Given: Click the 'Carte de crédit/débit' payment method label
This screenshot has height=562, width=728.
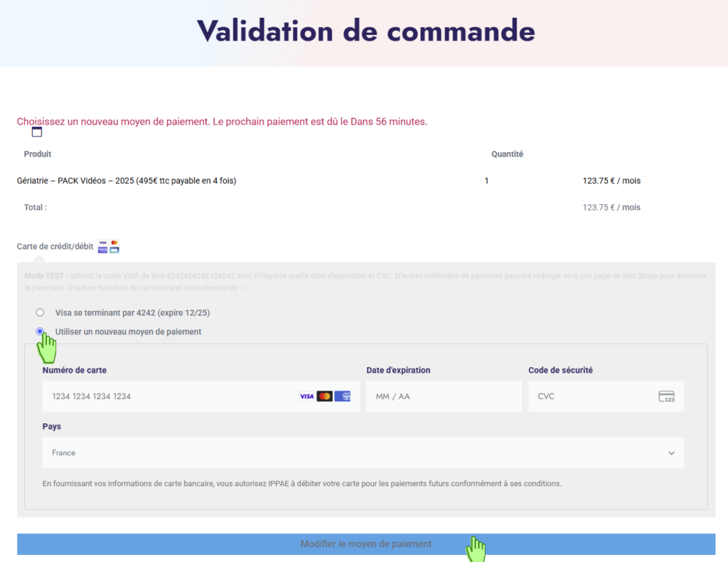Looking at the screenshot, I should (x=55, y=247).
